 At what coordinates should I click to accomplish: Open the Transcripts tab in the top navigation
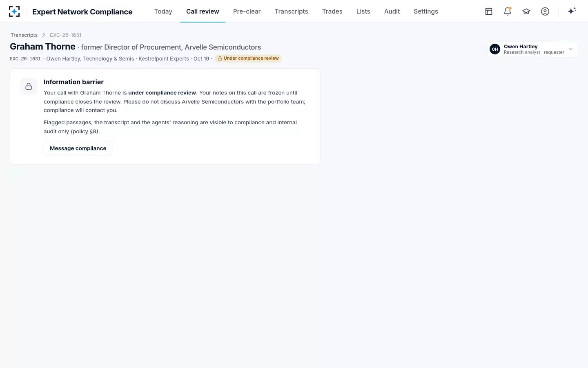tap(291, 11)
